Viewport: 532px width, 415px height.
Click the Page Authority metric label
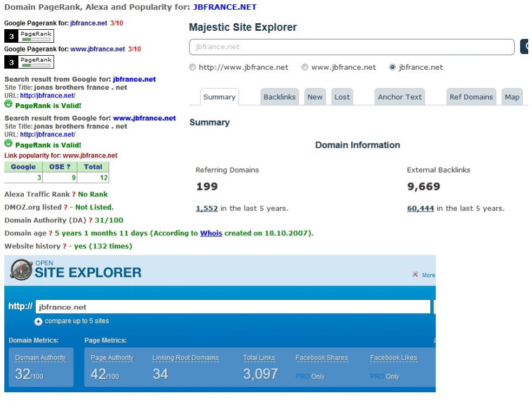pos(112,358)
